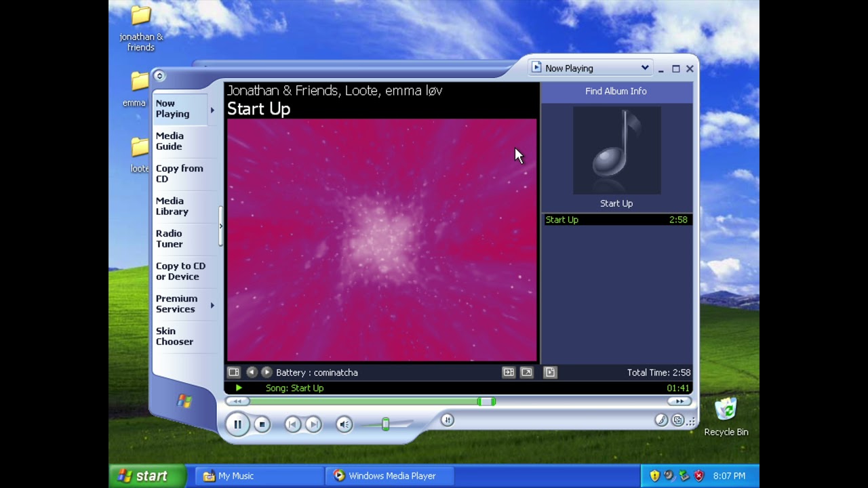868x488 pixels.
Task: Skip to the previous track
Action: point(292,424)
